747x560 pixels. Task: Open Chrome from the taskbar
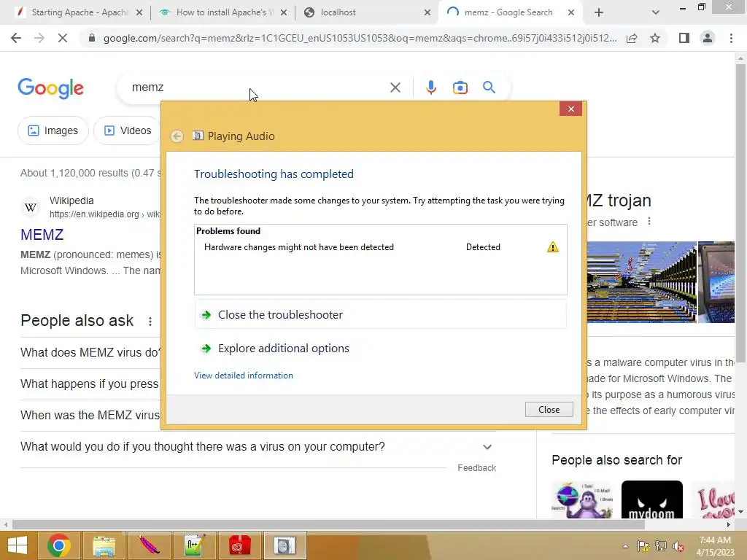pos(59,545)
